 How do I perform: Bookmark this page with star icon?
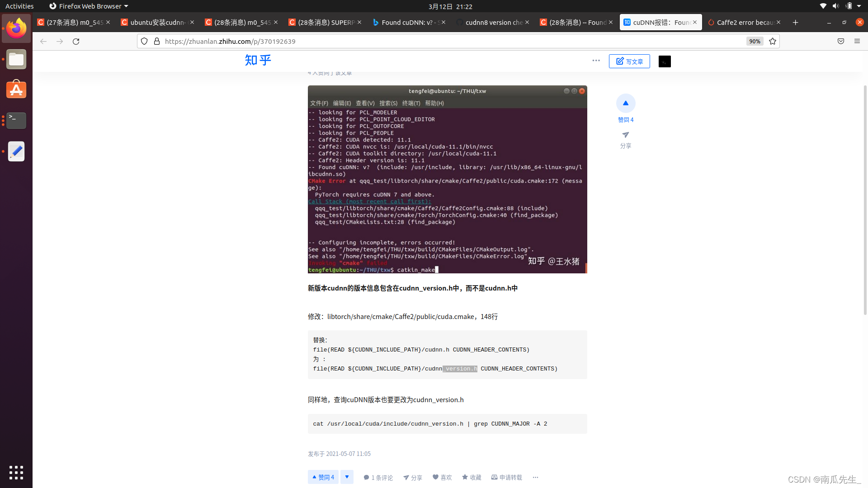(773, 41)
